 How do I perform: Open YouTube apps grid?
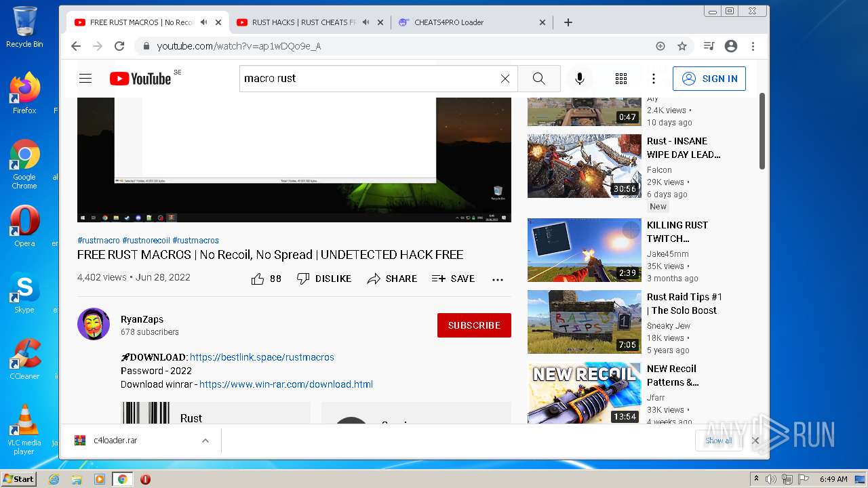click(x=621, y=79)
